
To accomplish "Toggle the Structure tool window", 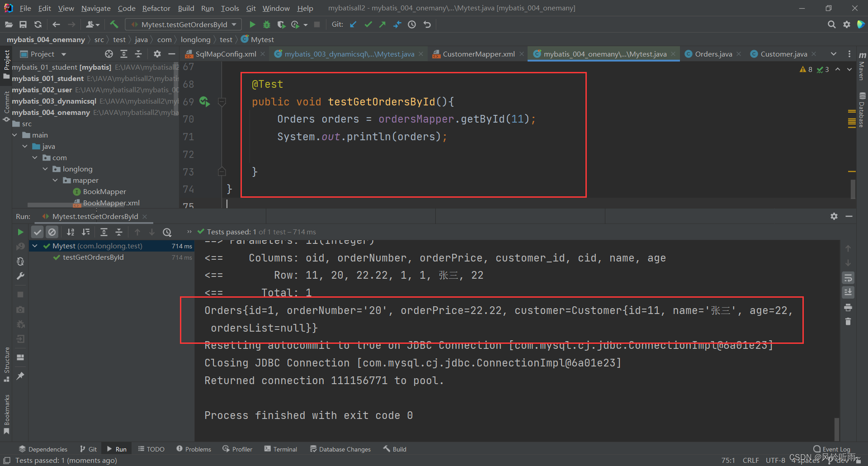I will point(7,364).
